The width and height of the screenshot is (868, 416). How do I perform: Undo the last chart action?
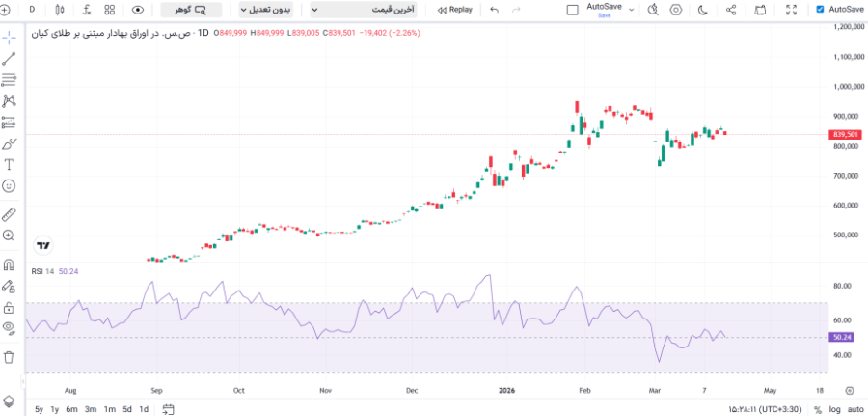click(x=495, y=10)
